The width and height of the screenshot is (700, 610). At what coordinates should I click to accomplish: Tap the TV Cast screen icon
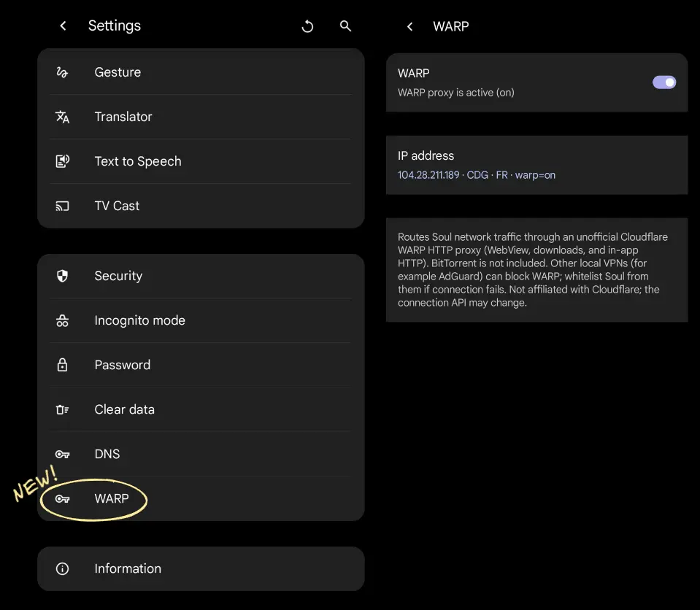point(62,206)
